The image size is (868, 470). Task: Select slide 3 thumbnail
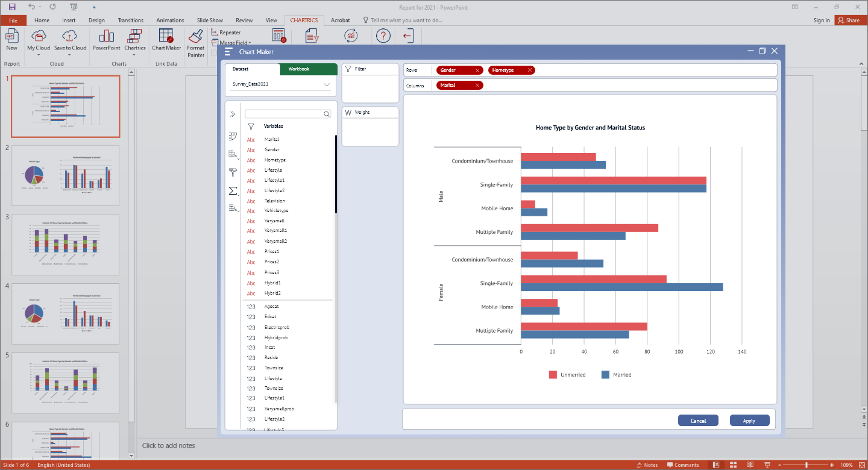[65, 244]
